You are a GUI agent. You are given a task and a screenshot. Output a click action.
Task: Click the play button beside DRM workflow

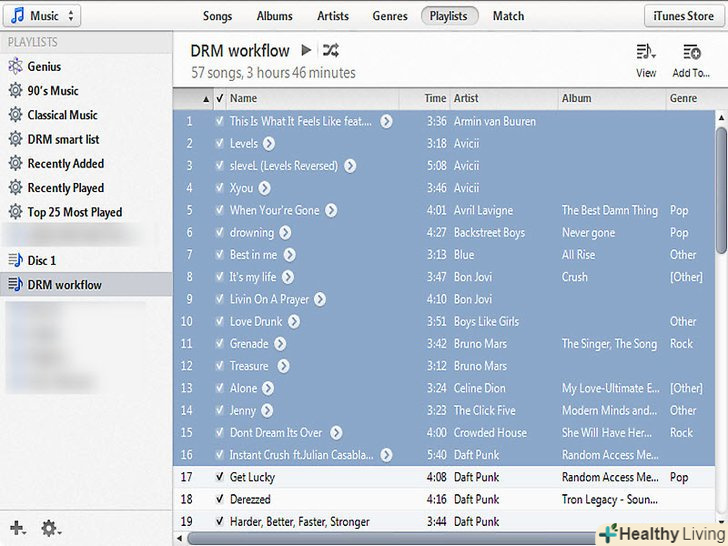click(307, 51)
